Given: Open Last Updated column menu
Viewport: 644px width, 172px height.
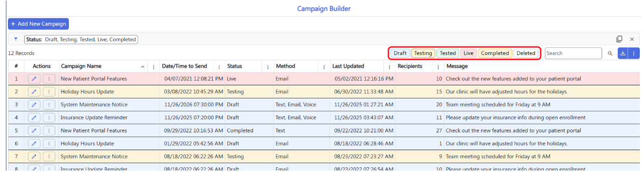Looking at the screenshot, I should tap(389, 67).
